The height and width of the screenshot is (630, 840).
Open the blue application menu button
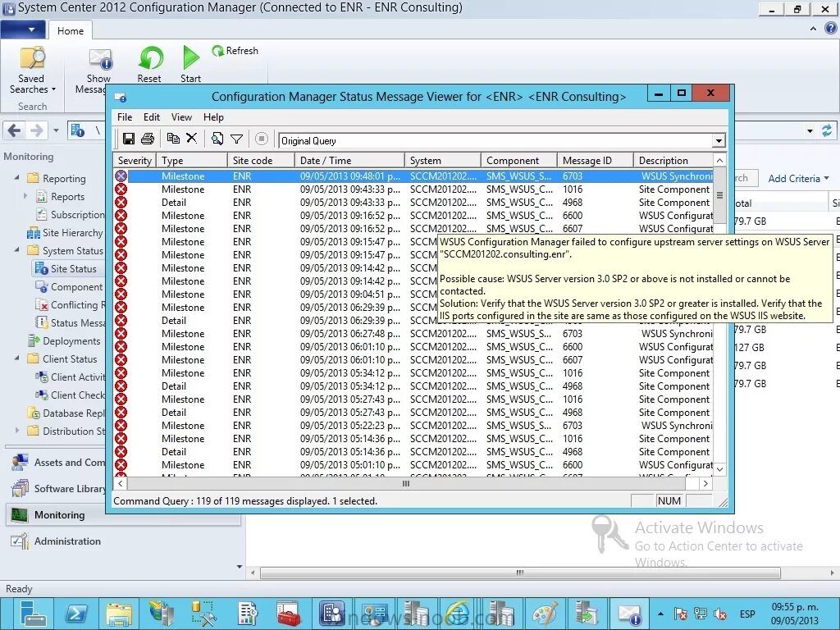click(x=23, y=30)
